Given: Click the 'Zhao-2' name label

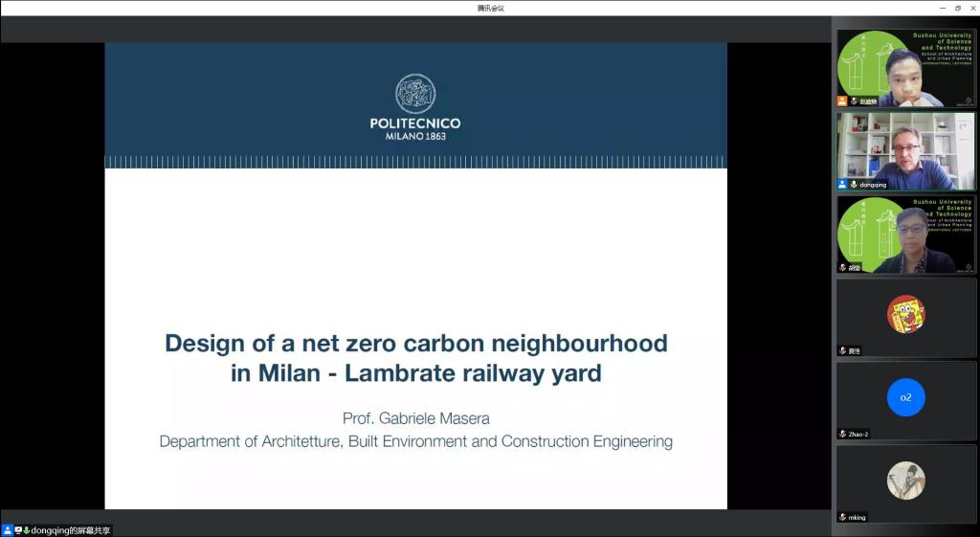Looking at the screenshot, I should click(858, 434).
